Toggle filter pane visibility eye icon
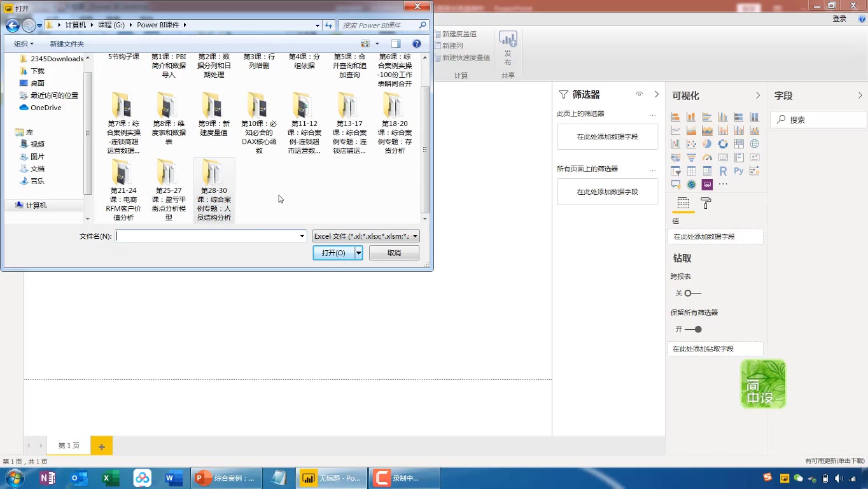 [639, 94]
